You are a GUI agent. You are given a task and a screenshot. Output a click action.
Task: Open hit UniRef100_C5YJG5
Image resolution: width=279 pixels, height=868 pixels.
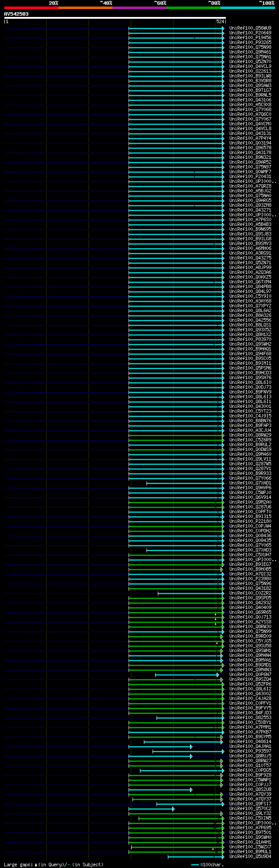[x=250, y=641]
